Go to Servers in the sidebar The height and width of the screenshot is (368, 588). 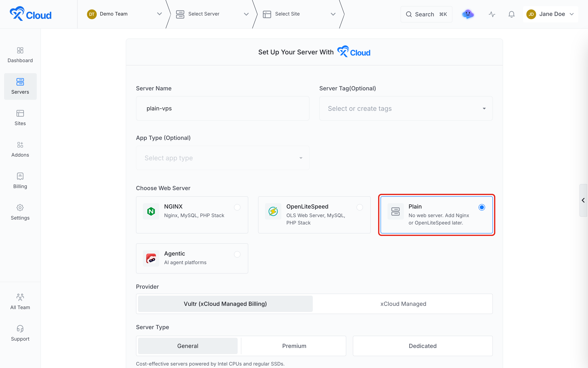point(20,86)
